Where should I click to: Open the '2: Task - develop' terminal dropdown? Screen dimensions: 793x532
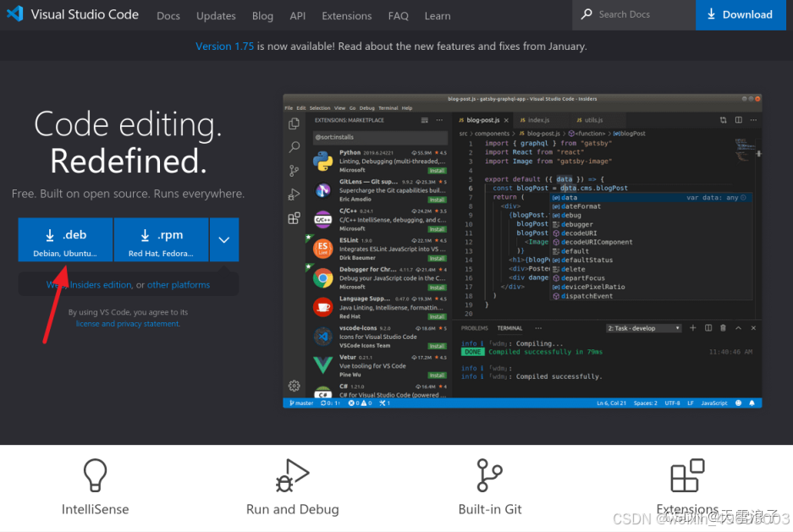(x=643, y=328)
